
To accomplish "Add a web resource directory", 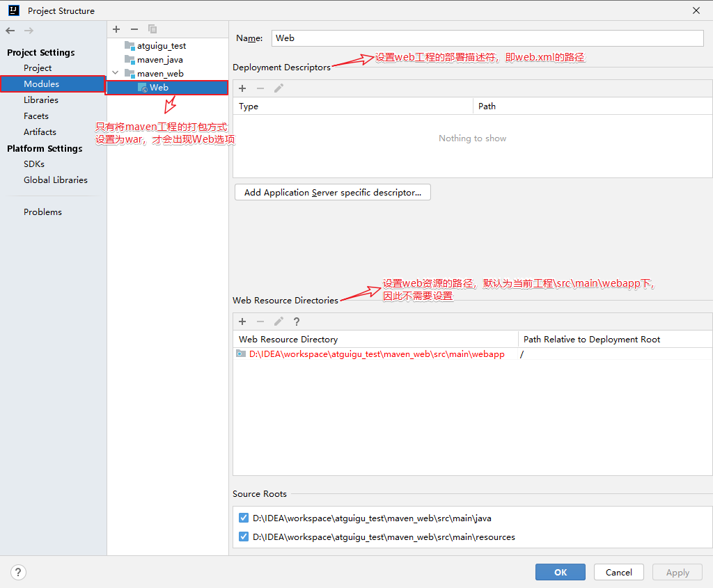I will (242, 321).
